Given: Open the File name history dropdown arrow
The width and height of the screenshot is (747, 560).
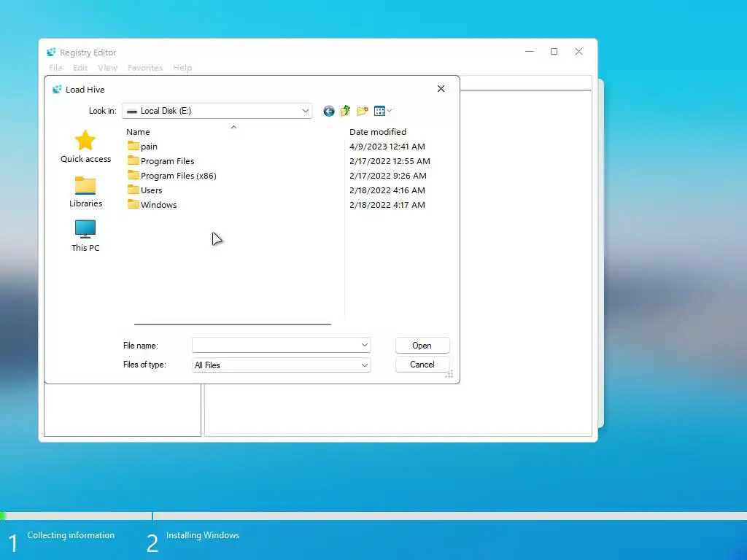Looking at the screenshot, I should [365, 345].
